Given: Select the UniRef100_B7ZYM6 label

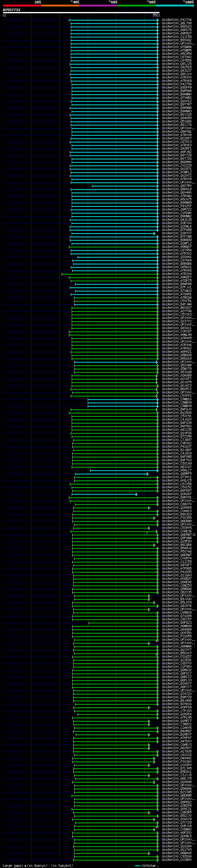Looking at the screenshot, I should coord(176,437).
